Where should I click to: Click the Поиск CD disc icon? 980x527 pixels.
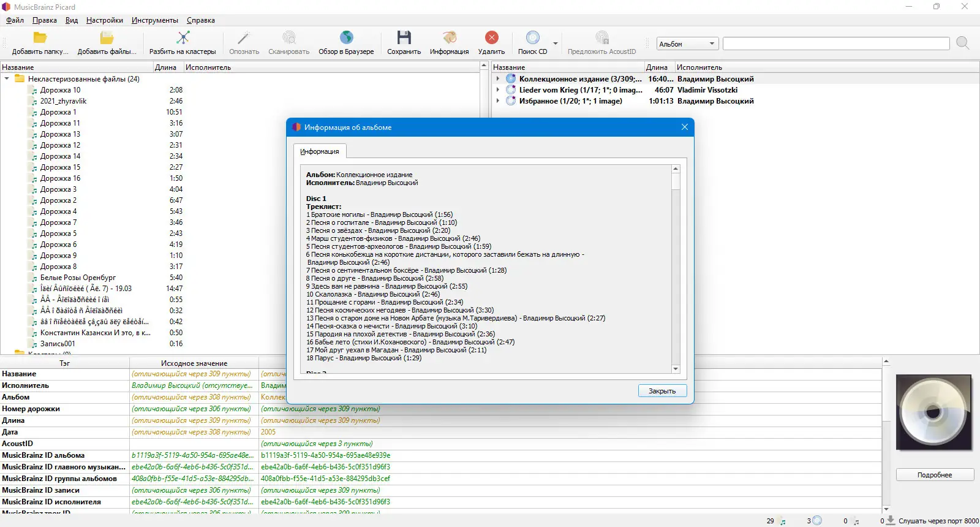pos(533,38)
